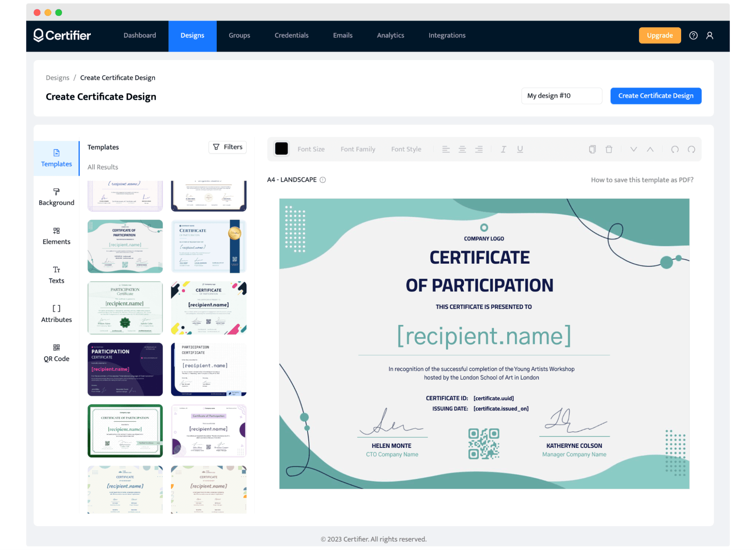Open the Background panel in the sidebar

coord(56,197)
